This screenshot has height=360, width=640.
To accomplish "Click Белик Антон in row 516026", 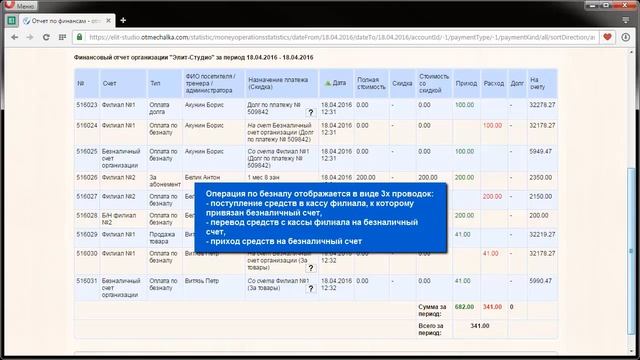I will point(202,178).
